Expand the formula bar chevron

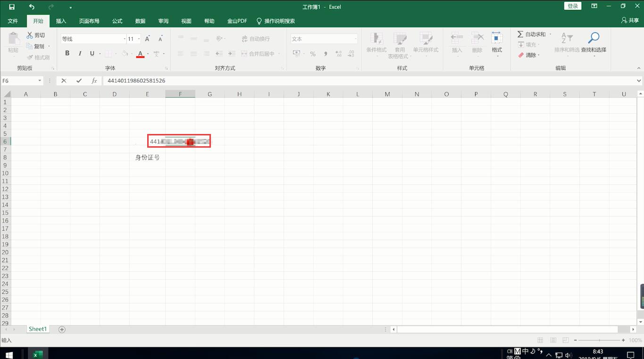[x=639, y=81]
